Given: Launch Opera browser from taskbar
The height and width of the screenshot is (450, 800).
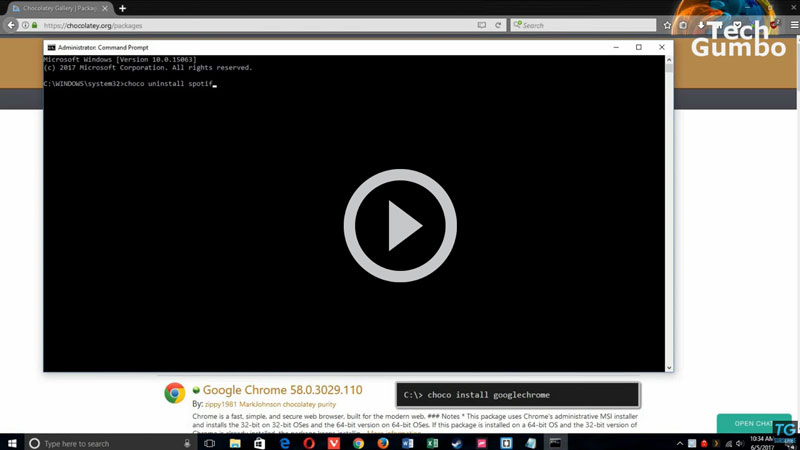Looking at the screenshot, I should (x=309, y=443).
